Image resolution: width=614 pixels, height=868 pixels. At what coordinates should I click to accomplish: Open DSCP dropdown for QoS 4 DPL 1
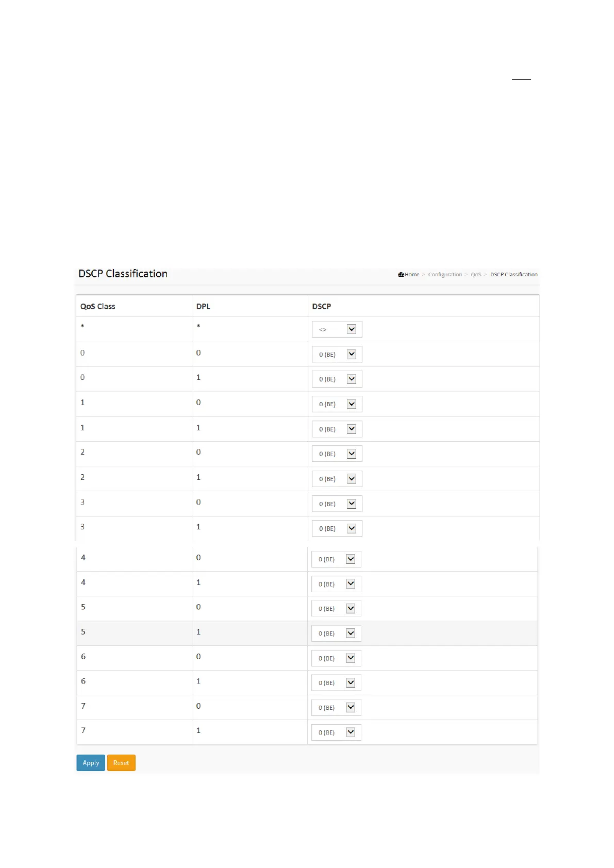pyautogui.click(x=336, y=584)
